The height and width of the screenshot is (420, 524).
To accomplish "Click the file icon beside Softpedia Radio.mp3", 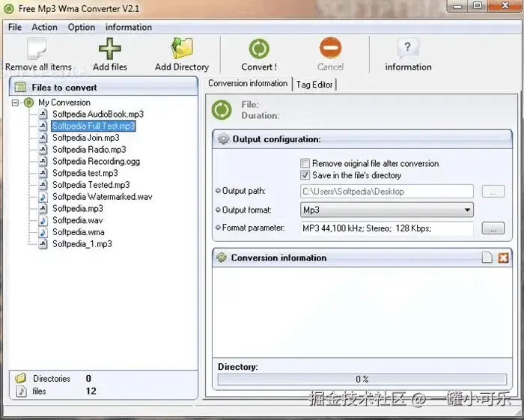I will click(43, 149).
